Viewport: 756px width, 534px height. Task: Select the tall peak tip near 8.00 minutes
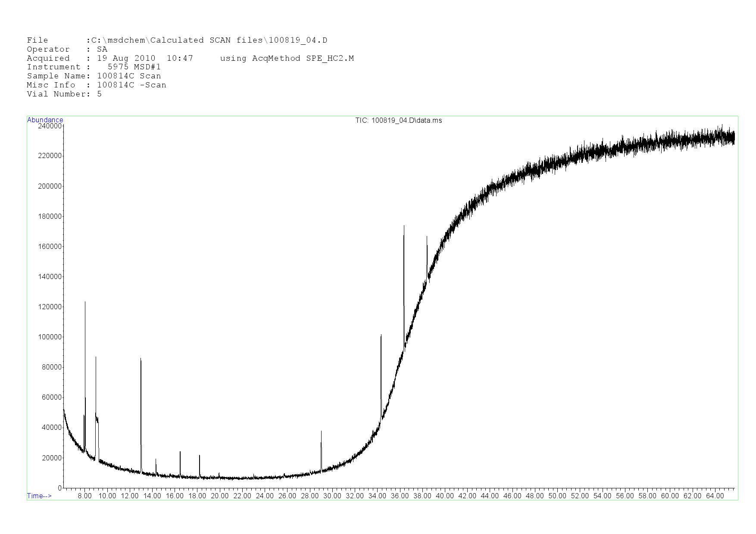coord(85,302)
